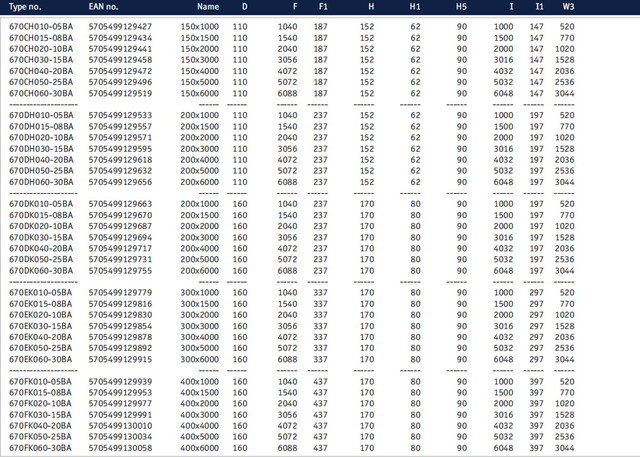Select type number 670DH060-30BA
The height and width of the screenshot is (457, 640).
(41, 182)
